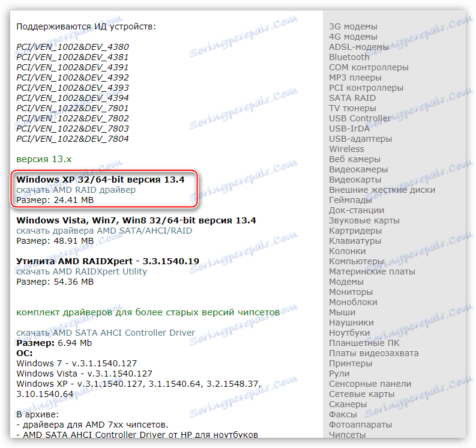Click 'Windows 7 - v.3.1.1540.127' line
Screen dimensions: 476x448
click(76, 363)
